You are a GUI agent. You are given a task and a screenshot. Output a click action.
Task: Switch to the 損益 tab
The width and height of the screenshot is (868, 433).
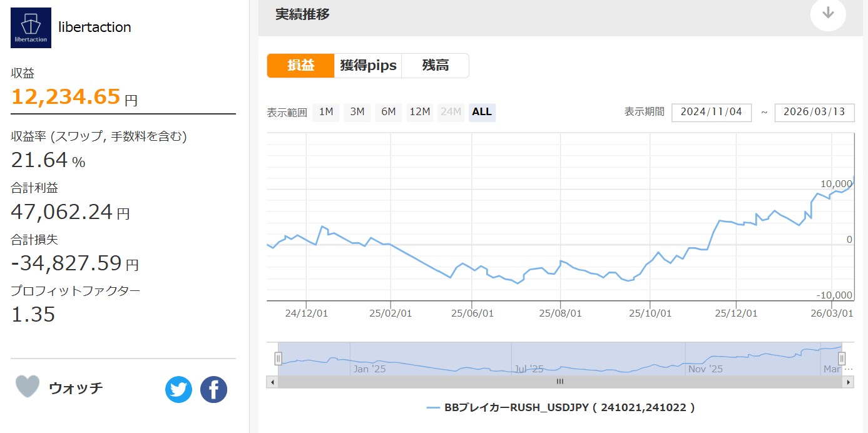(x=301, y=66)
